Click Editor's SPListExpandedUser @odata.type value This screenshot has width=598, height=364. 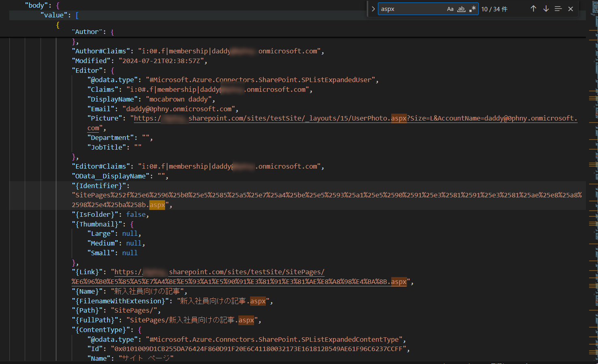[x=260, y=80]
